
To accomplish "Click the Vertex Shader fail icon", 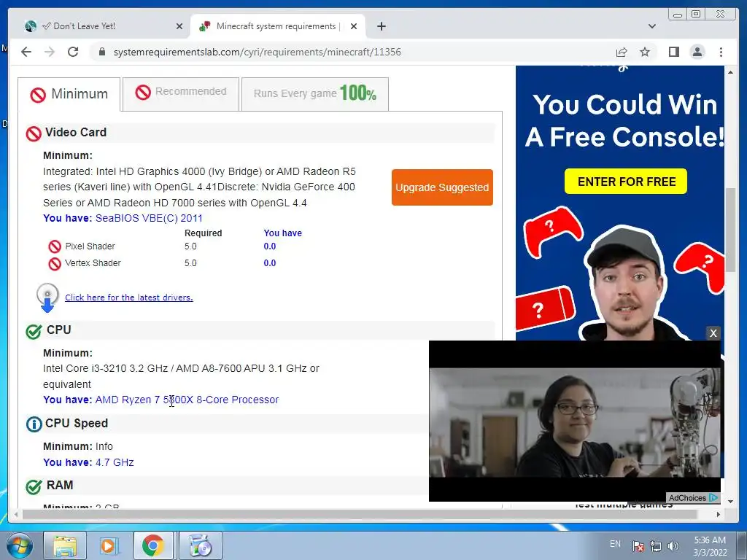I will pyautogui.click(x=55, y=263).
